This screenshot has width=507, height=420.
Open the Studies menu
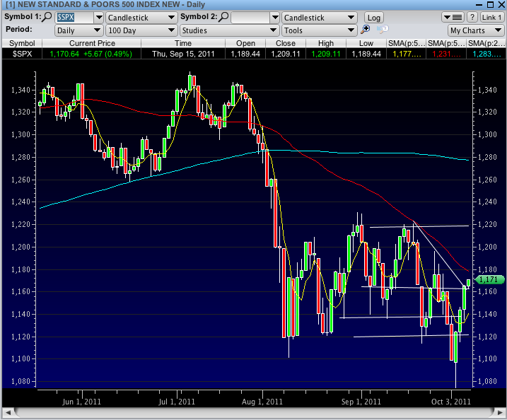point(228,30)
